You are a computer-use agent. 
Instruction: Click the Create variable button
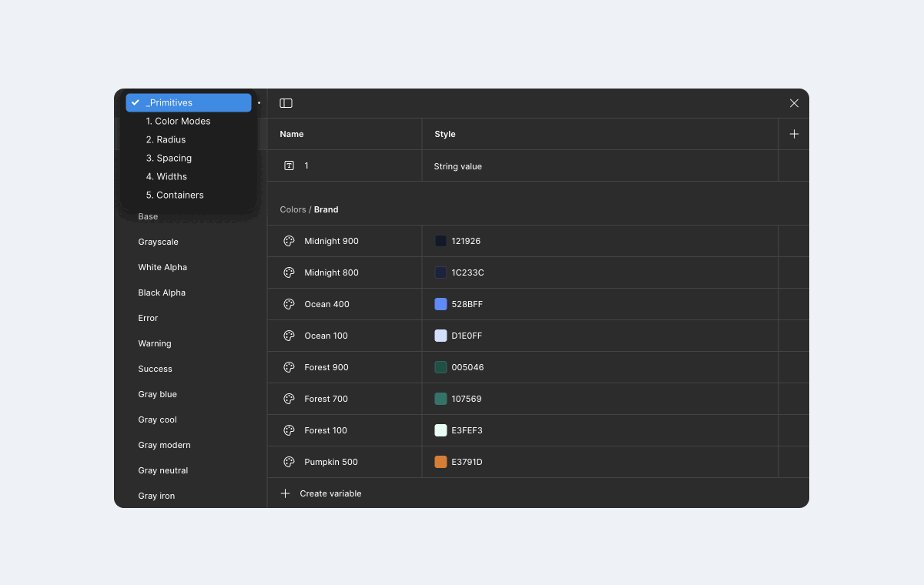pos(320,493)
